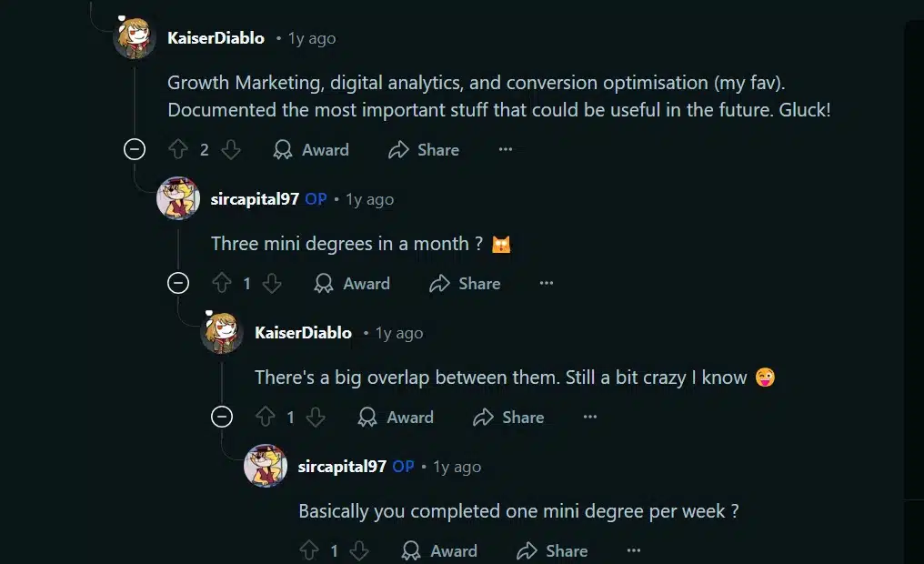Open more options for the bottom sircapital97 comment
Image resolution: width=924 pixels, height=564 pixels.
(x=633, y=549)
